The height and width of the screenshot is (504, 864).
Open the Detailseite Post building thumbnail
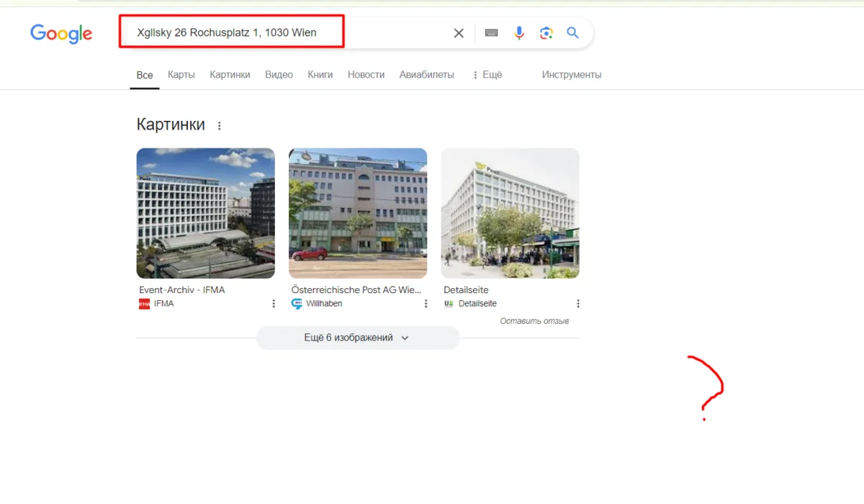tap(510, 213)
